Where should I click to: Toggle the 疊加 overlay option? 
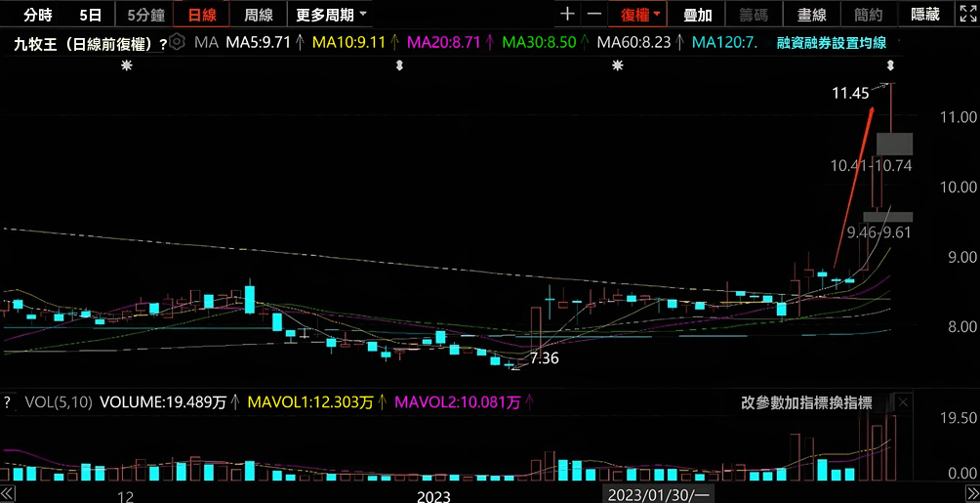[x=697, y=15]
